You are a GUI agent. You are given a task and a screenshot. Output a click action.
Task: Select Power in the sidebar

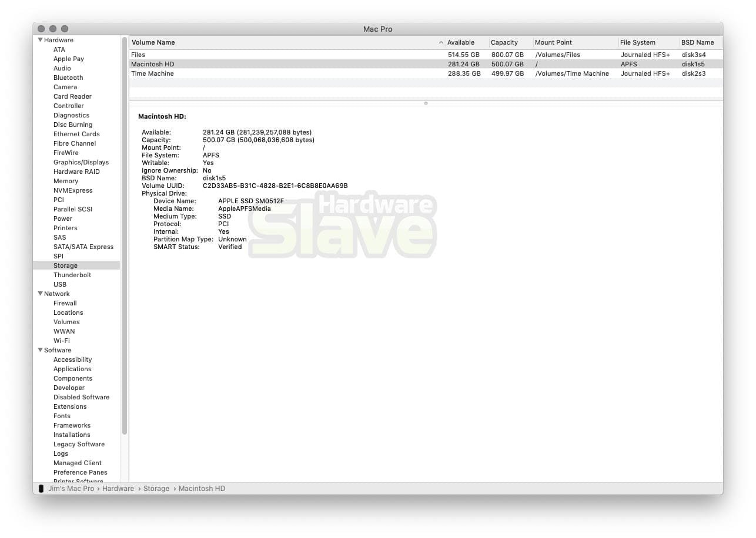pos(63,218)
